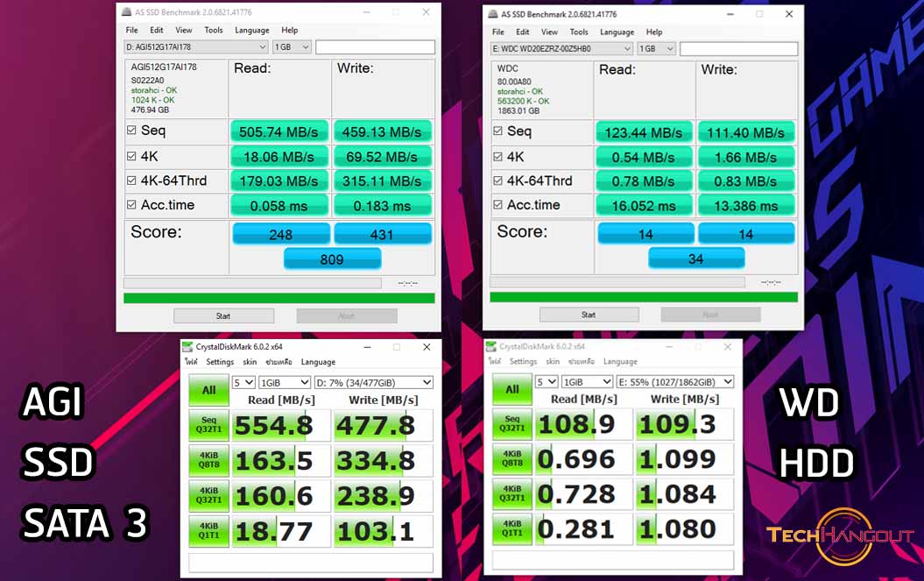Click empty text field beside WDC 1 GB dropdown
This screenshot has height=581, width=924.
pyautogui.click(x=739, y=49)
